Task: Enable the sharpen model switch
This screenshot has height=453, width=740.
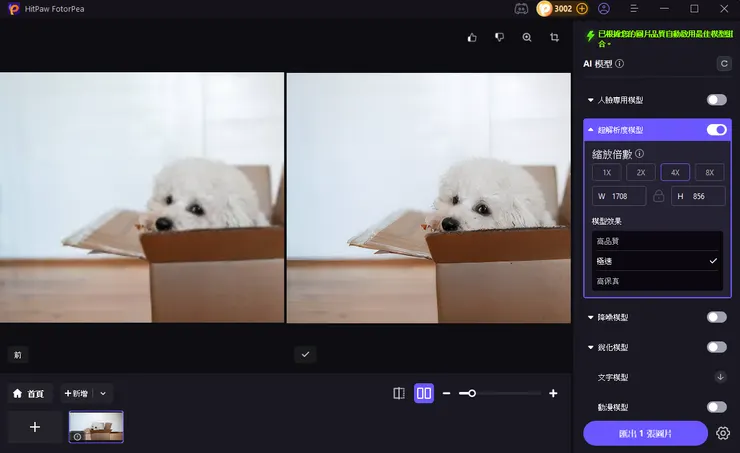Action: [x=716, y=347]
